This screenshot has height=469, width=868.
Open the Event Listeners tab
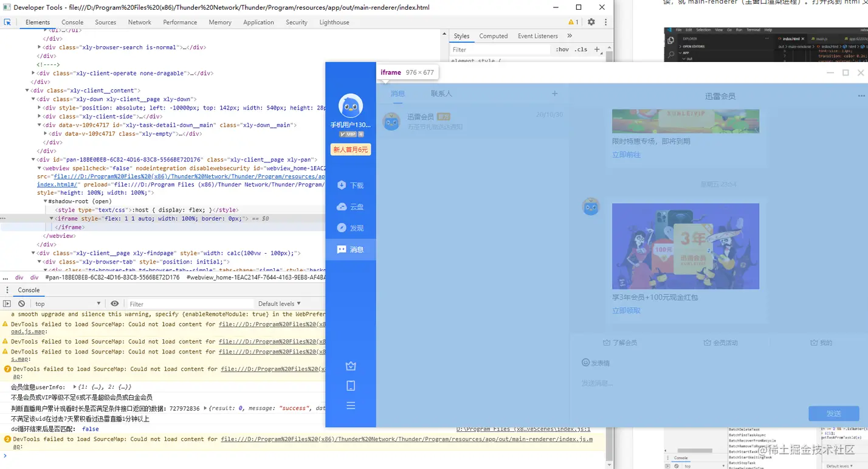coord(537,36)
